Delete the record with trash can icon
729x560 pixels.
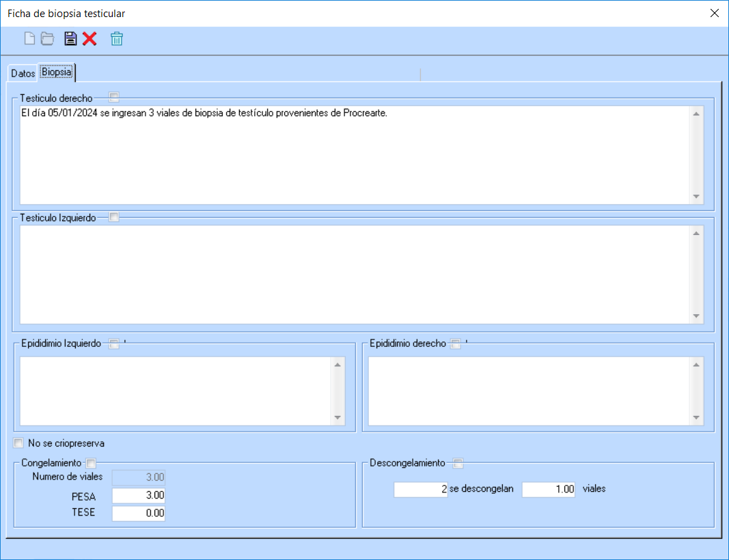click(117, 38)
